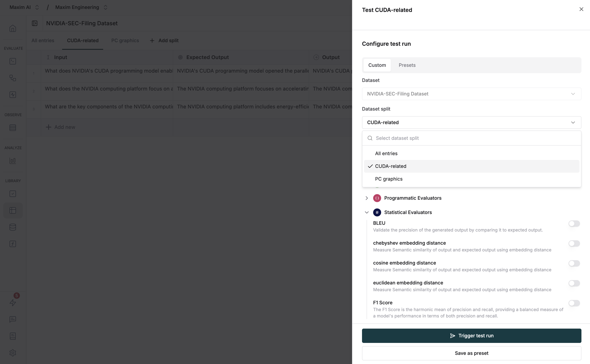Click the Trigger test run button
Screen dimensions: 590x364
click(x=471, y=335)
